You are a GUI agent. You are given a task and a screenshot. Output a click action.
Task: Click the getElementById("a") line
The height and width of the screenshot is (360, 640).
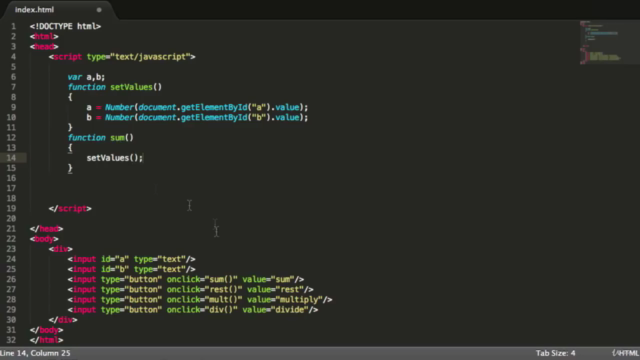(x=197, y=107)
